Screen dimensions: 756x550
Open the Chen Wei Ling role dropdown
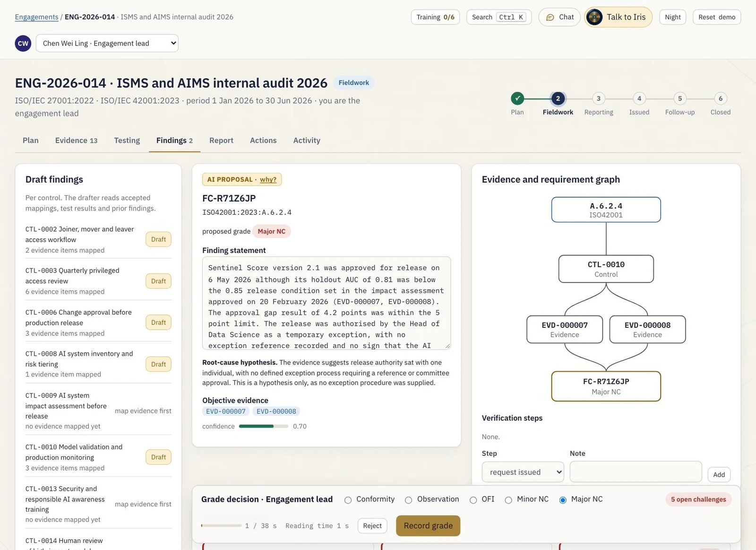pyautogui.click(x=107, y=43)
